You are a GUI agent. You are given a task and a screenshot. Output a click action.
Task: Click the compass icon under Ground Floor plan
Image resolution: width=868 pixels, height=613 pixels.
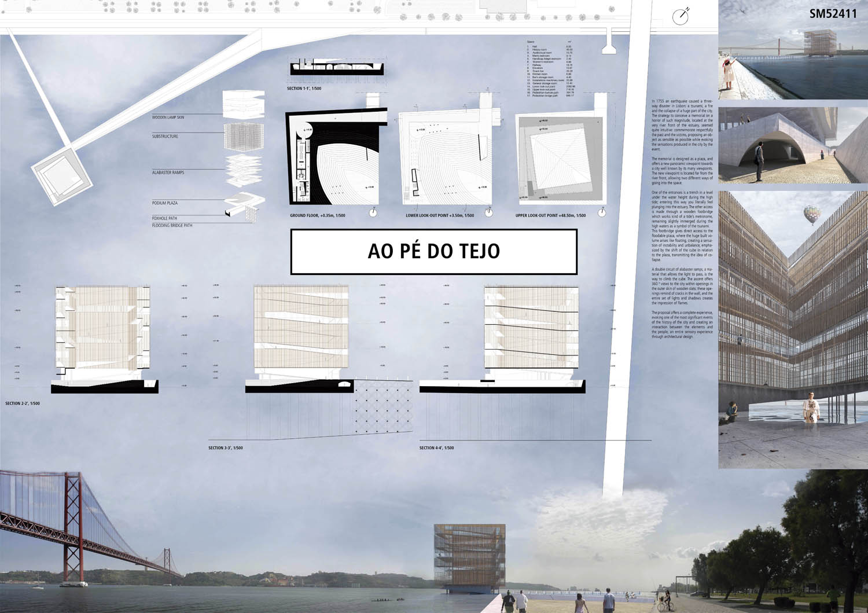pos(373,212)
